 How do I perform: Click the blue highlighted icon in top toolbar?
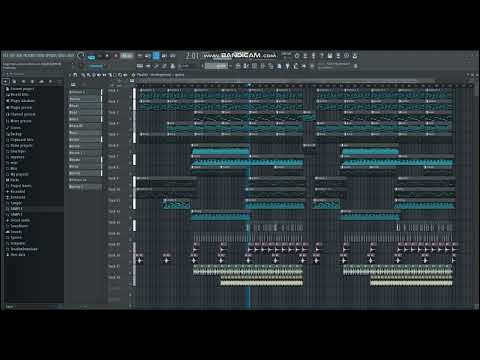156,56
